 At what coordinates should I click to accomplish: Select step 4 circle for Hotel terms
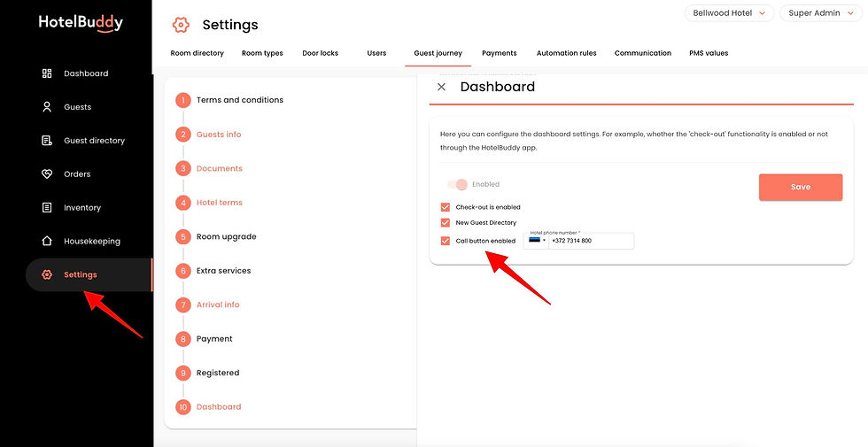(183, 203)
